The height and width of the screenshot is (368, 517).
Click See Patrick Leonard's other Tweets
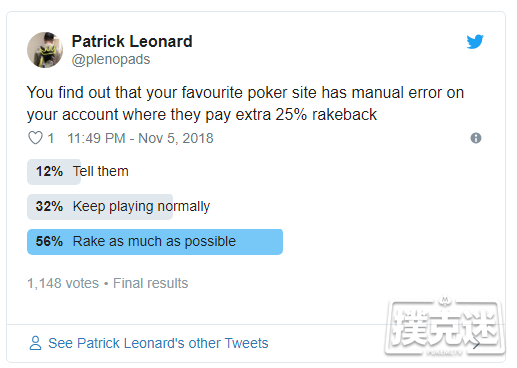coord(158,343)
